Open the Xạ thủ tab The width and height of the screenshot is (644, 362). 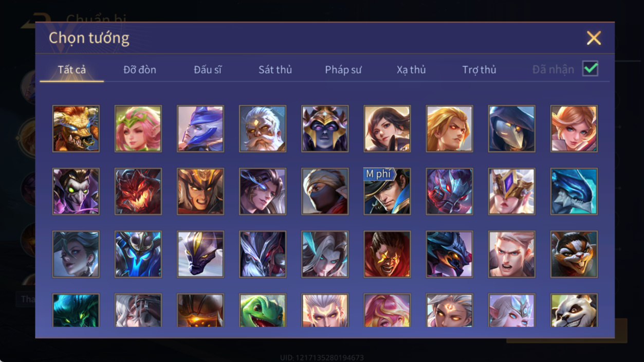pos(411,69)
